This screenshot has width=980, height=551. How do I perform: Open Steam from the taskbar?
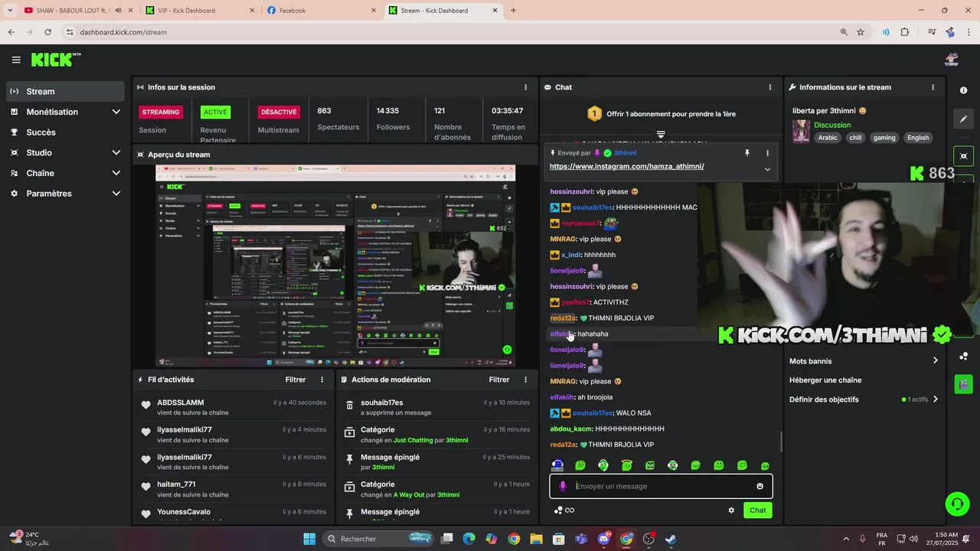tap(671, 539)
